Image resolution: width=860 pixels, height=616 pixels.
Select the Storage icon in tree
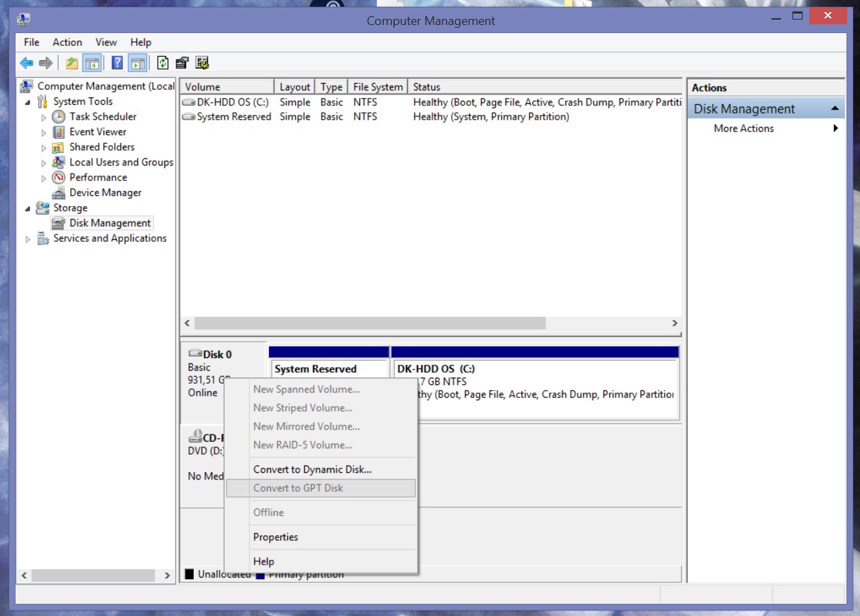pyautogui.click(x=43, y=208)
